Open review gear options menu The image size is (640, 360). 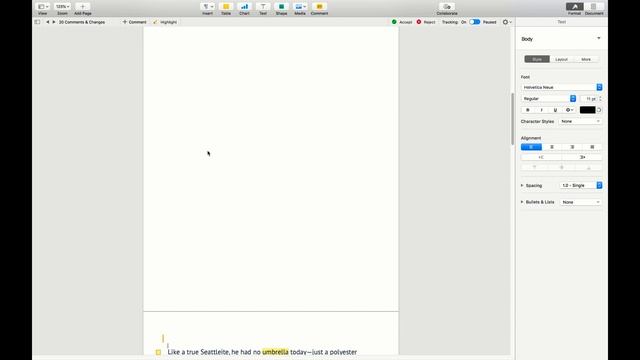click(x=507, y=22)
